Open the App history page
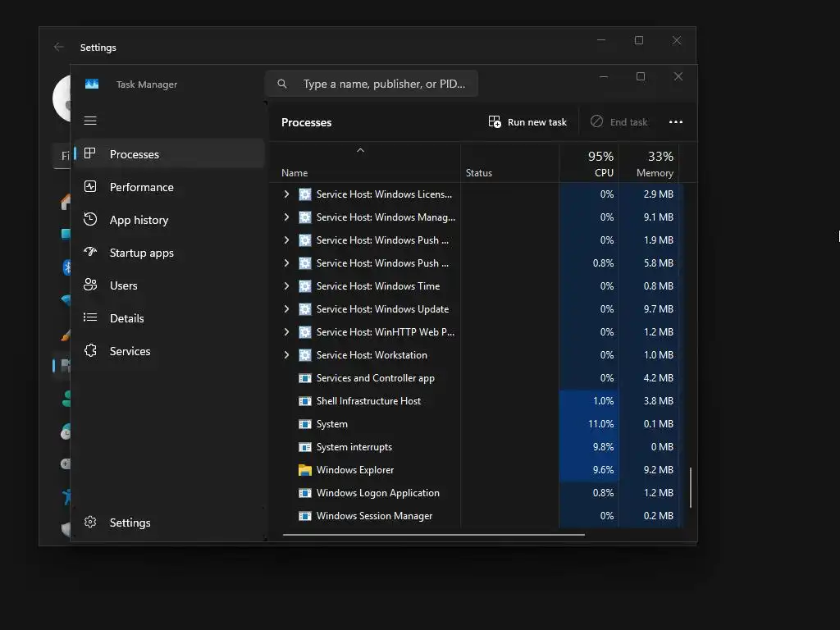840x630 pixels. 169,220
